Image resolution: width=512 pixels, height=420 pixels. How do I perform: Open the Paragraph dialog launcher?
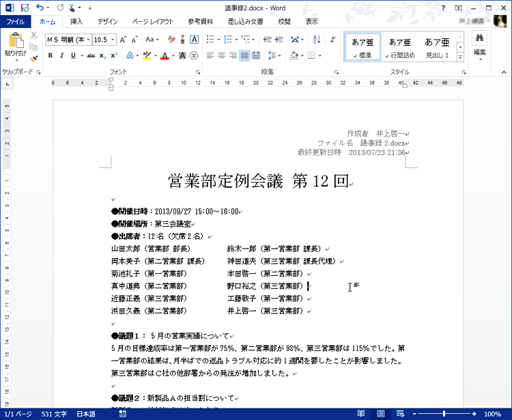click(x=337, y=72)
